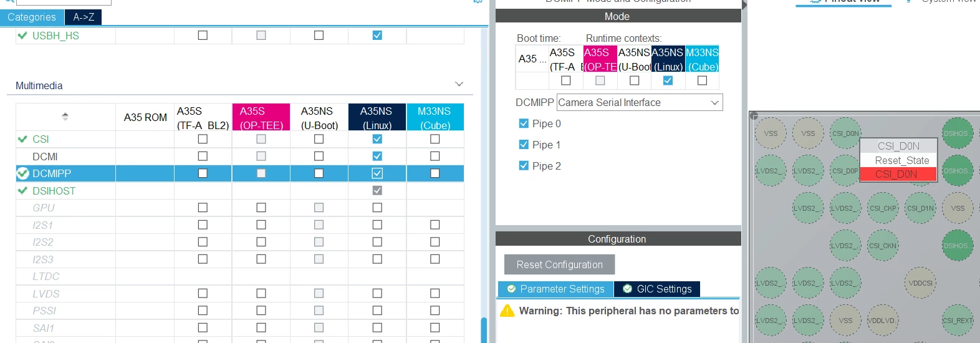Click the pink A35S (OP-TEE) column header
980x343 pixels.
pyautogui.click(x=261, y=117)
